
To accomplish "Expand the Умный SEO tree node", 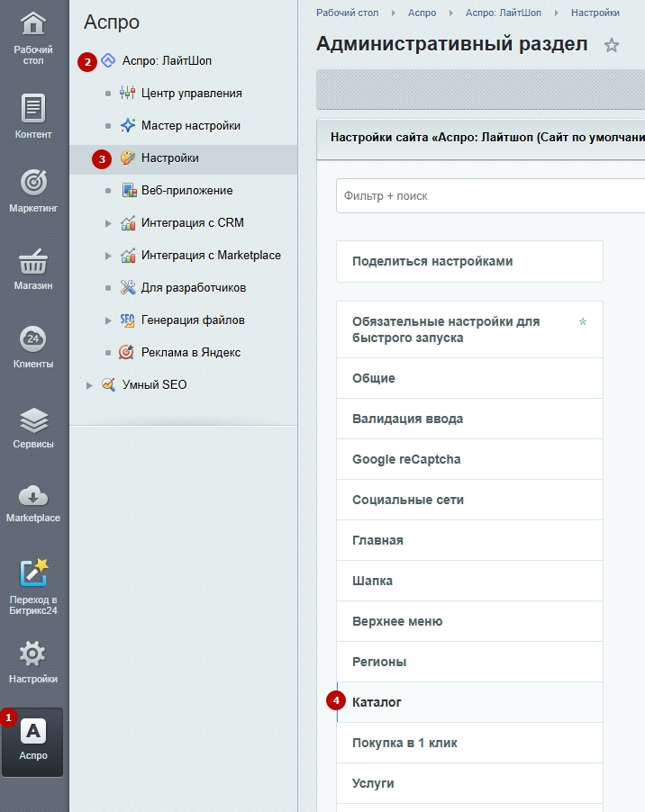I will (x=89, y=385).
